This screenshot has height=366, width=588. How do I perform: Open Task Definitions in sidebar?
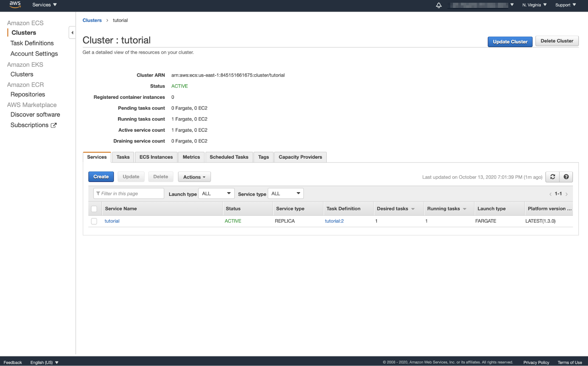point(32,43)
